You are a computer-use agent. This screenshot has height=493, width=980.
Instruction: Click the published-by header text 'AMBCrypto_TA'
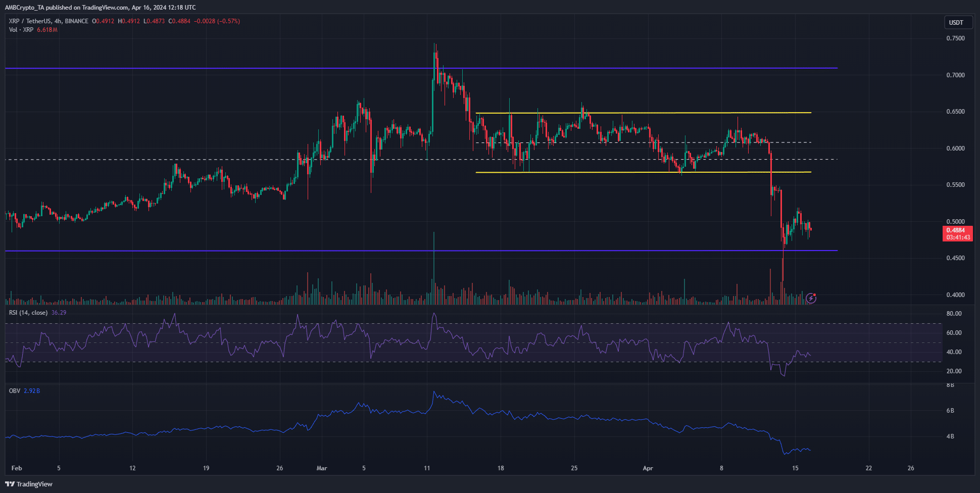[x=26, y=8]
